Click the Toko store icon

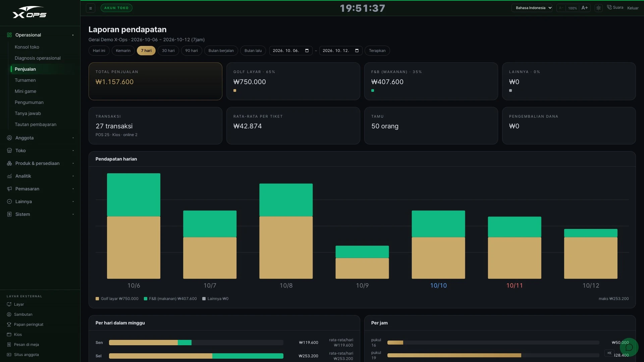[x=9, y=150]
